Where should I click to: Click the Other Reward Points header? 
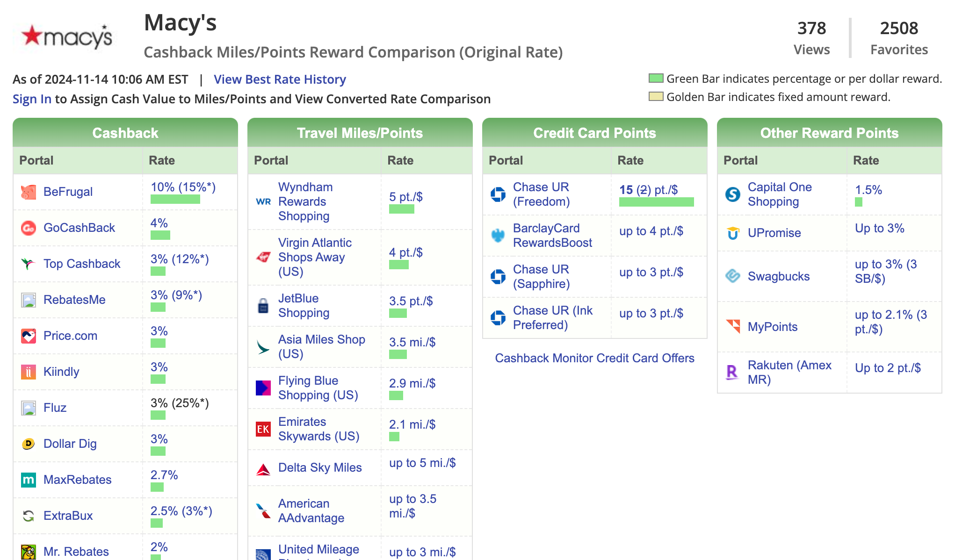pyautogui.click(x=830, y=133)
